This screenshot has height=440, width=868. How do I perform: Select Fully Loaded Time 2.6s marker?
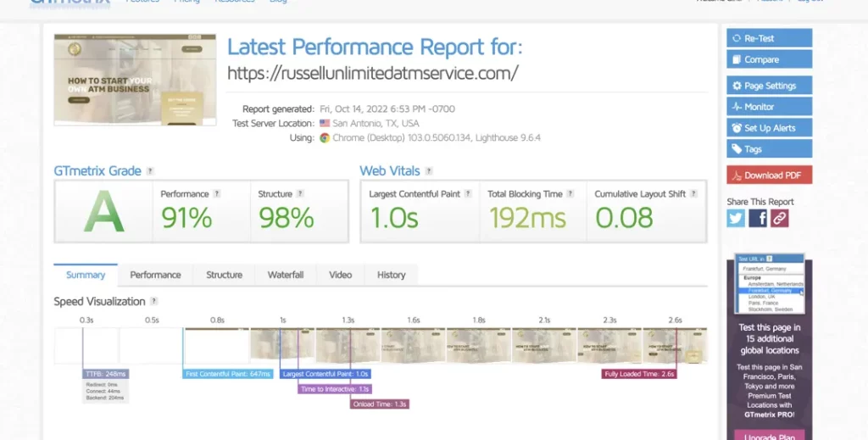pyautogui.click(x=639, y=374)
